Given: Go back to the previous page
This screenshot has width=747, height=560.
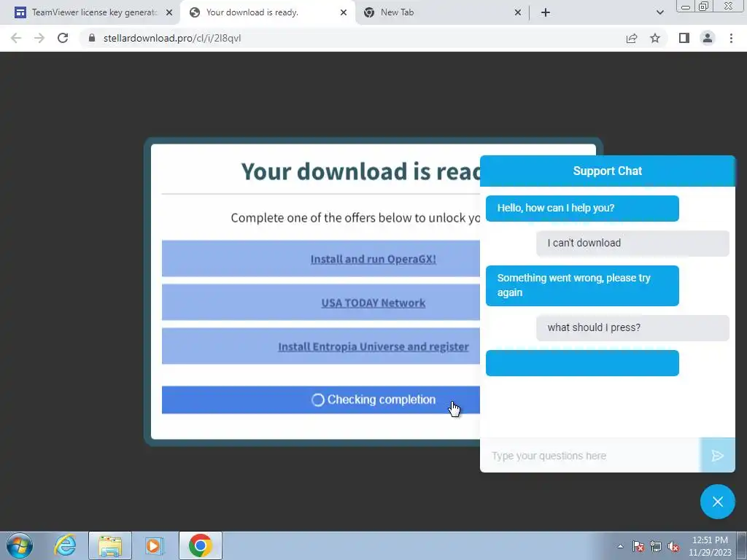Looking at the screenshot, I should pos(16,38).
